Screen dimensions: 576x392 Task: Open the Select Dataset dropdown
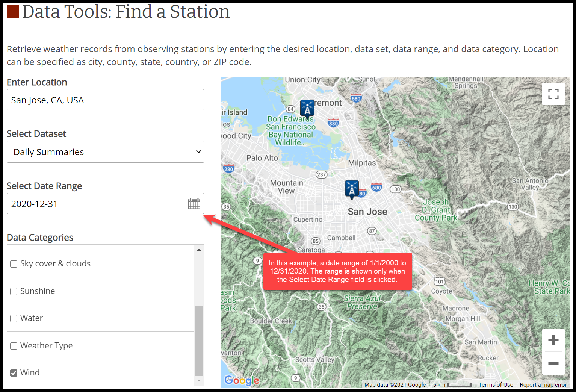click(x=105, y=152)
